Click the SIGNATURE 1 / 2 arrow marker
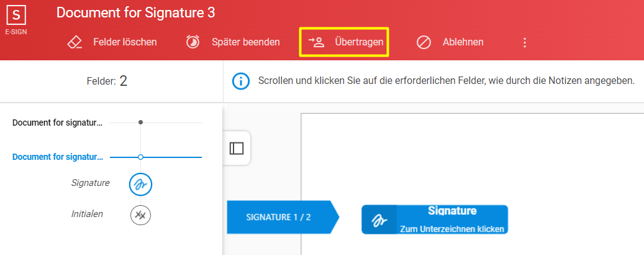 pos(283,217)
